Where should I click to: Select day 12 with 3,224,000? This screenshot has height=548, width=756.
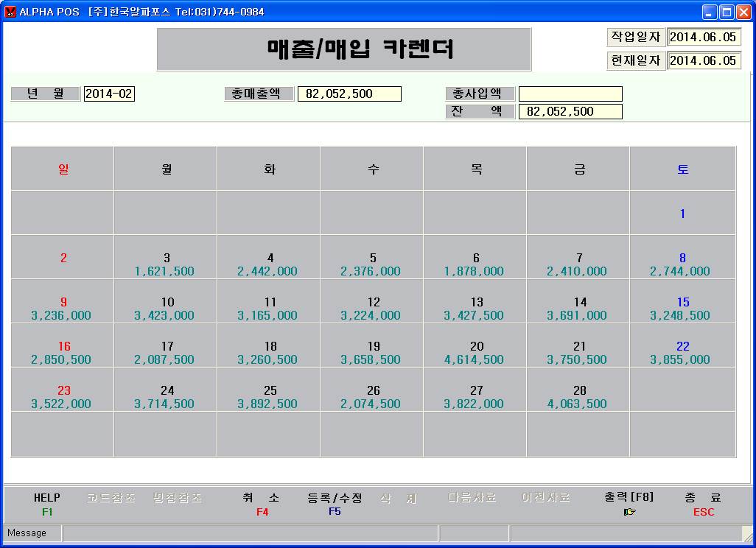[x=371, y=302]
